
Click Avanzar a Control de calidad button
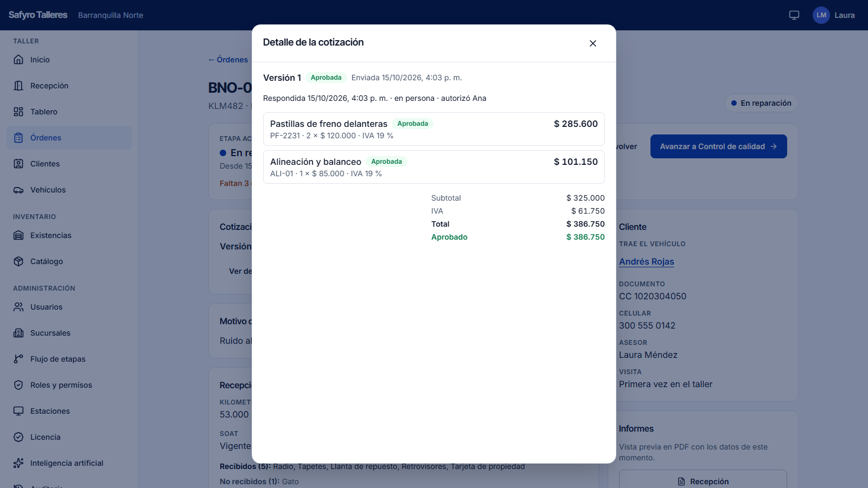click(719, 146)
